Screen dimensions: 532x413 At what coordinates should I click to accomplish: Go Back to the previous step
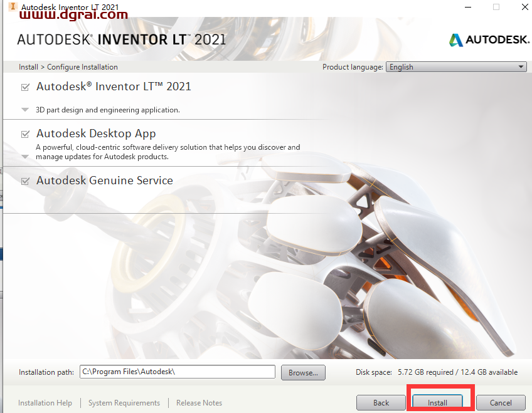point(381,402)
